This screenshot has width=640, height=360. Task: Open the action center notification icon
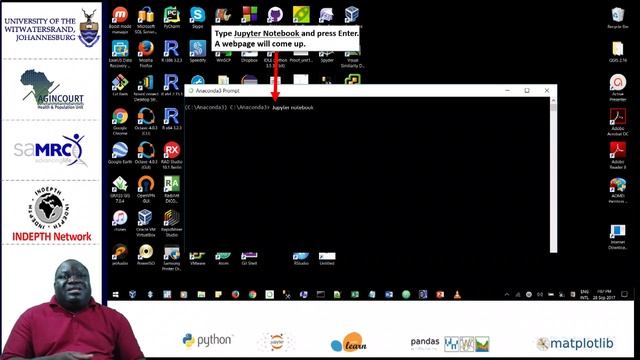624,294
